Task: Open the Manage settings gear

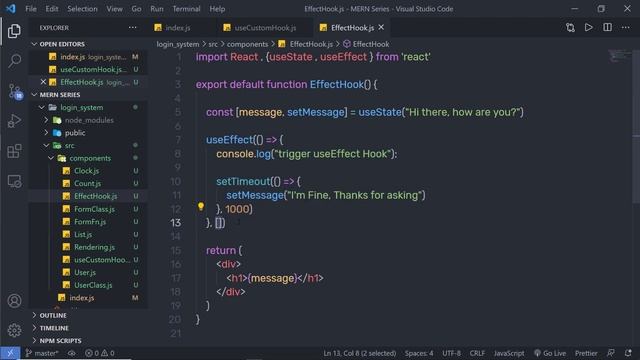Action: point(14,330)
